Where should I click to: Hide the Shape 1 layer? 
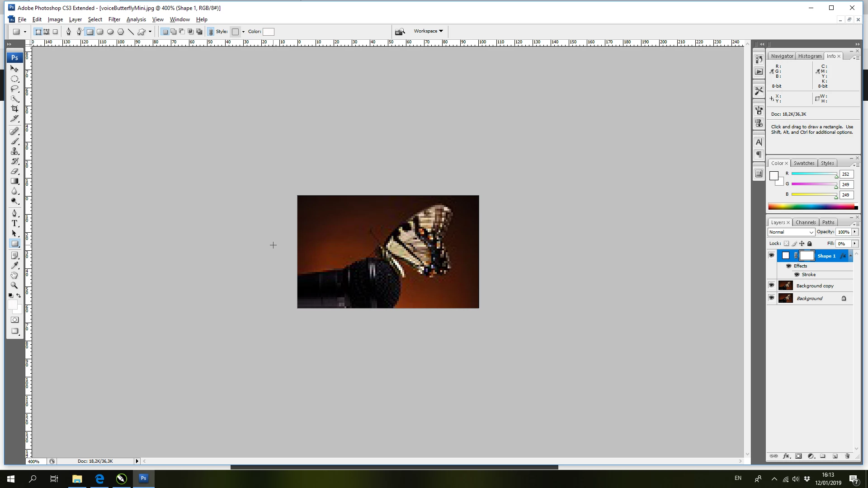click(x=771, y=255)
